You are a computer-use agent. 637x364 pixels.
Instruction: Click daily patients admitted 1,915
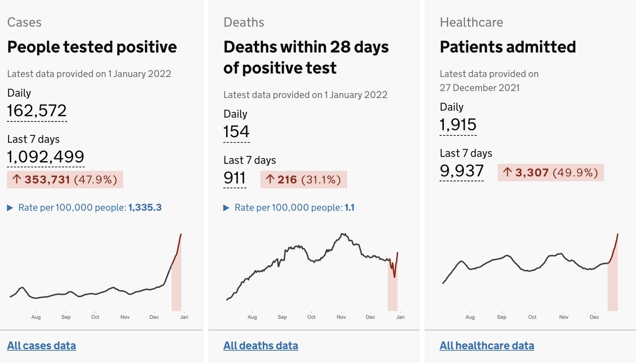click(x=458, y=125)
